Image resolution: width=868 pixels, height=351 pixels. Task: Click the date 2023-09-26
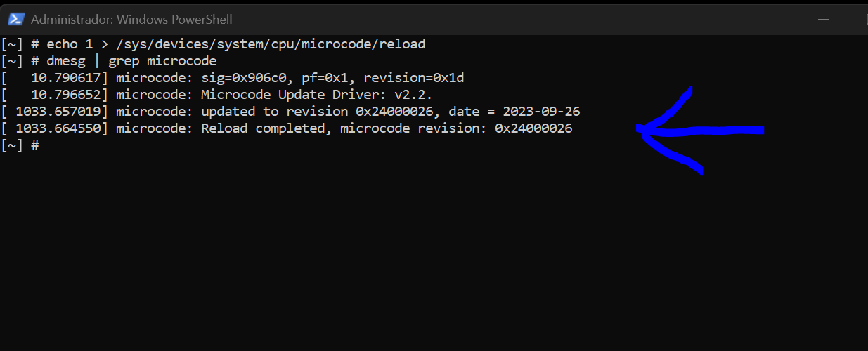point(541,112)
